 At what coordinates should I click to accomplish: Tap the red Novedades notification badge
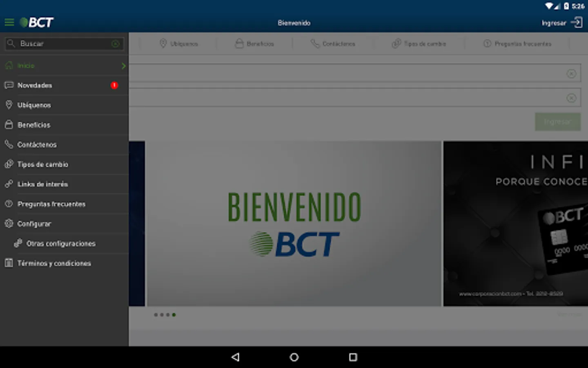(x=114, y=85)
